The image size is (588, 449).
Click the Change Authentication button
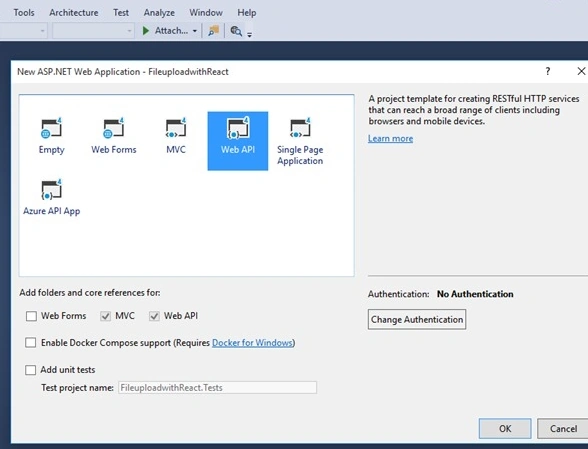click(x=417, y=320)
